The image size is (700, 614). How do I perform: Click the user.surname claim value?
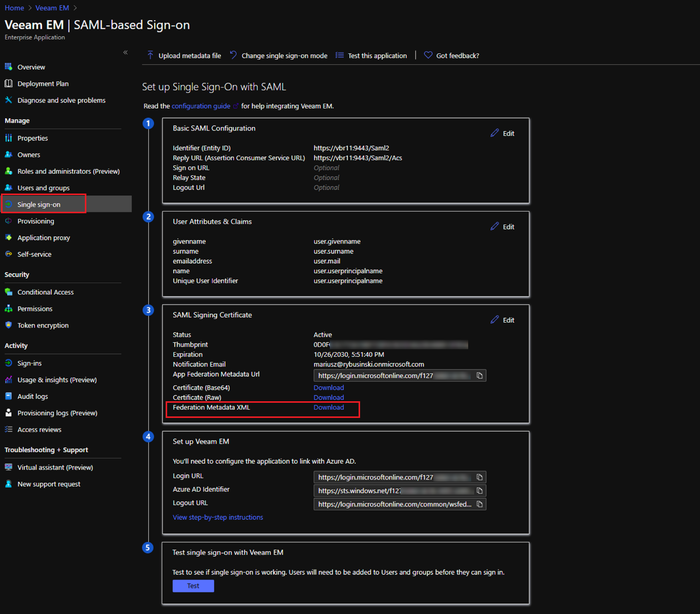coord(333,252)
